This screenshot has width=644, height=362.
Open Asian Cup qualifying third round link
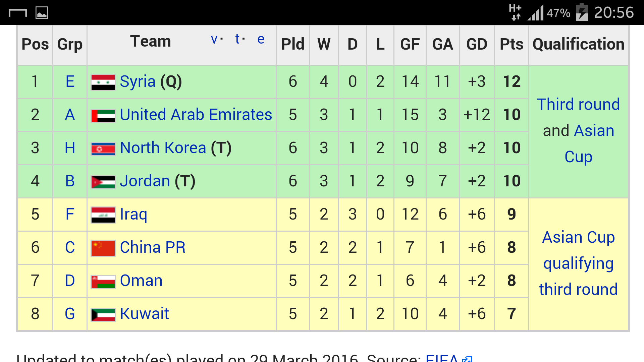578,263
